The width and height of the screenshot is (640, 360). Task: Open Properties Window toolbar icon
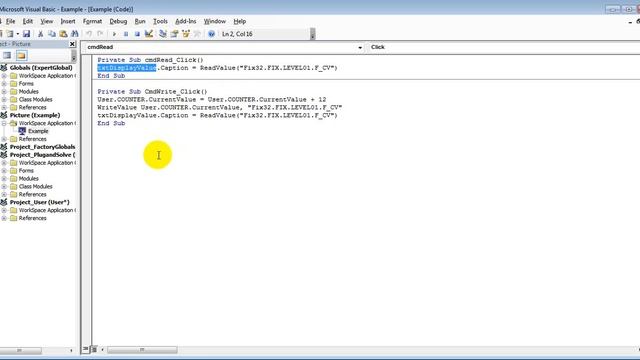point(174,34)
